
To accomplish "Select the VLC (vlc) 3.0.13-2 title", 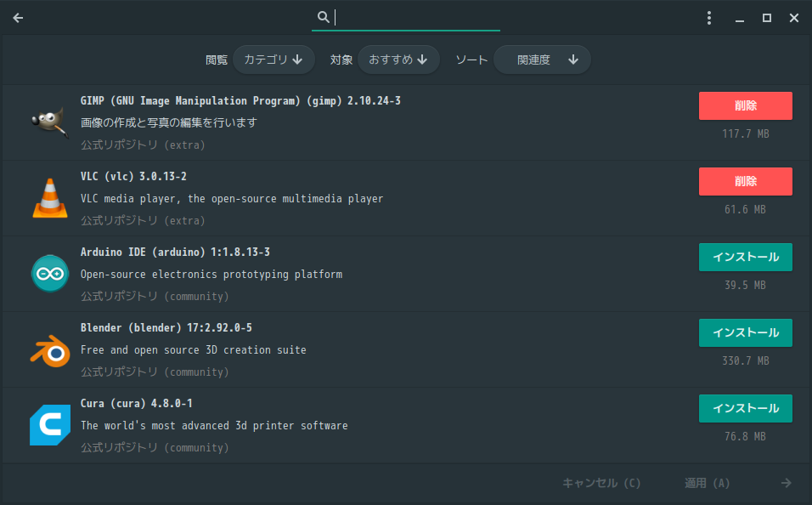I will (x=133, y=176).
